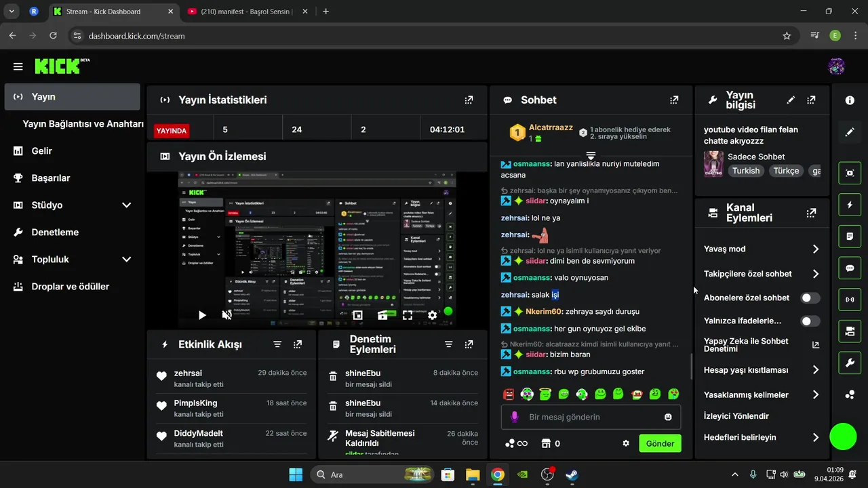Screen dimensions: 868x488
Task: Click the pencil edit icon in right sidebar
Action: (850, 132)
